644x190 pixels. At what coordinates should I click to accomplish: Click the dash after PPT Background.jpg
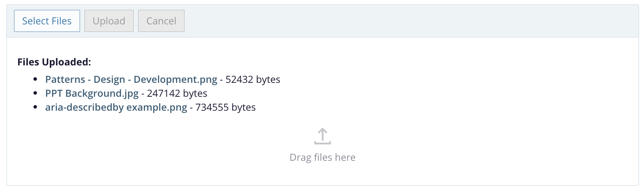(x=143, y=94)
